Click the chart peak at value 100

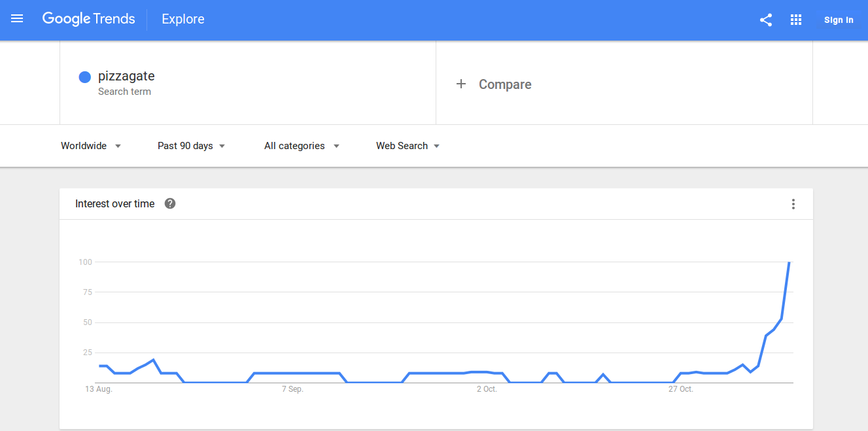point(790,262)
